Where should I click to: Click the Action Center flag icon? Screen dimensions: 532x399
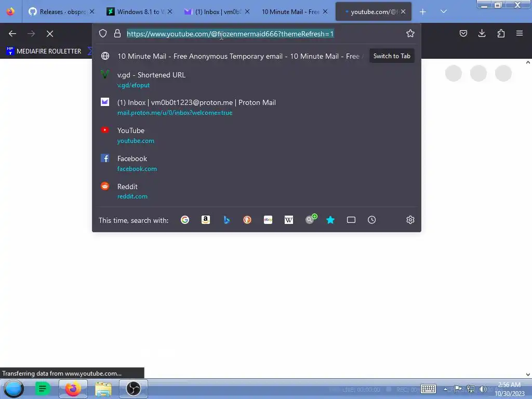pyautogui.click(x=458, y=389)
